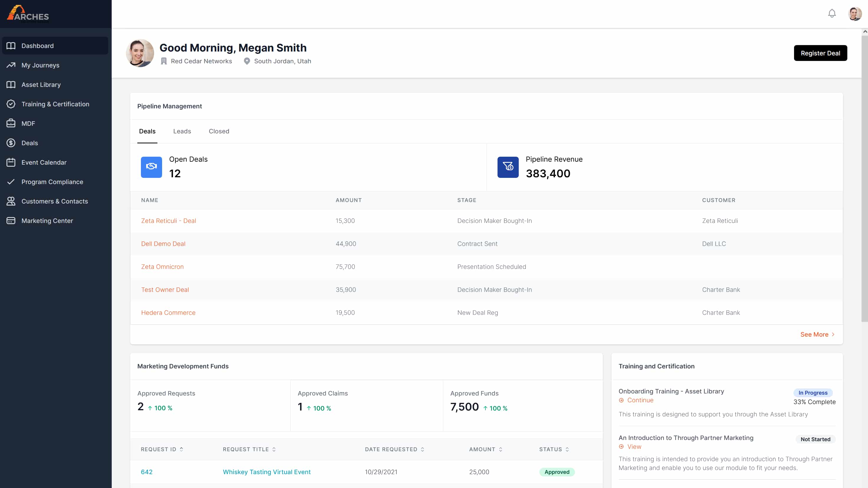Viewport: 868px width, 488px height.
Task: Sort by the Status column arrows
Action: [x=567, y=449]
